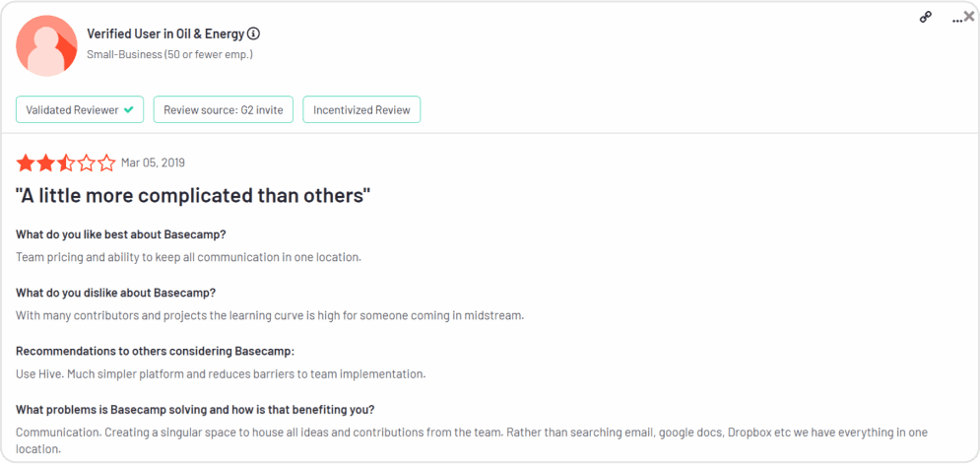Close the review card with X
This screenshot has width=980, height=464.
click(969, 17)
